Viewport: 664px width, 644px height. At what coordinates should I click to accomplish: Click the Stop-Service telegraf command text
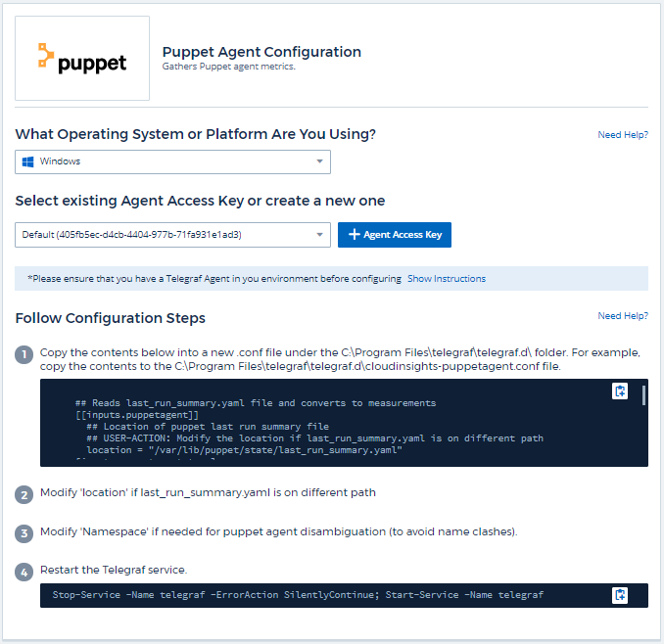click(x=298, y=595)
